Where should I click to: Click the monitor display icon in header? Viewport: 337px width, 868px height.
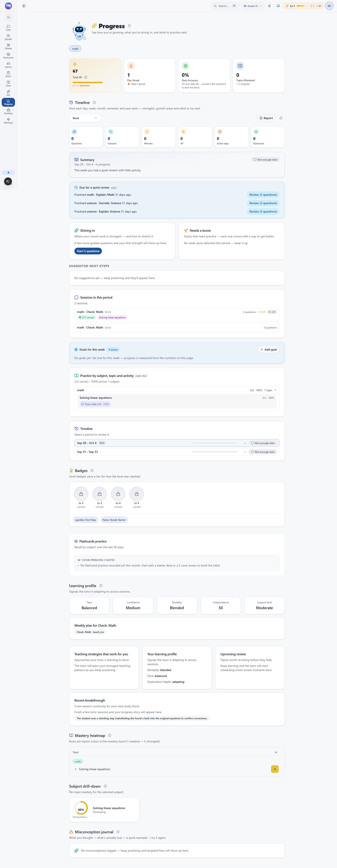pyautogui.click(x=278, y=6)
